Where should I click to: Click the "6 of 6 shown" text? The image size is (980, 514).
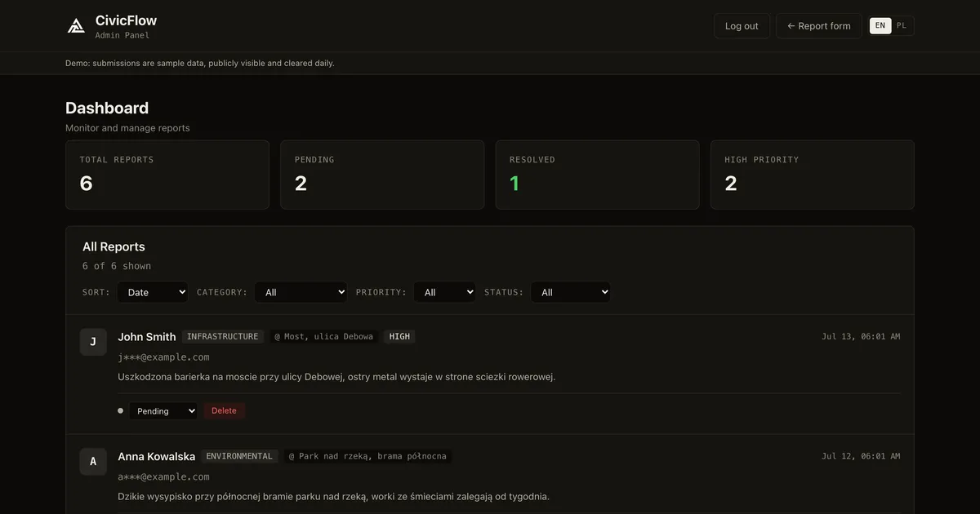[117, 266]
